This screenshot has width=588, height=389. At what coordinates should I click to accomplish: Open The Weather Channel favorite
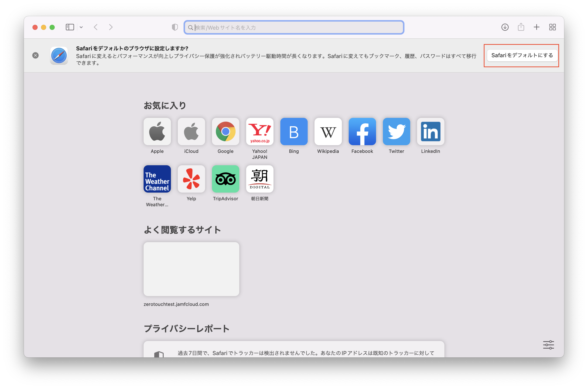157,179
